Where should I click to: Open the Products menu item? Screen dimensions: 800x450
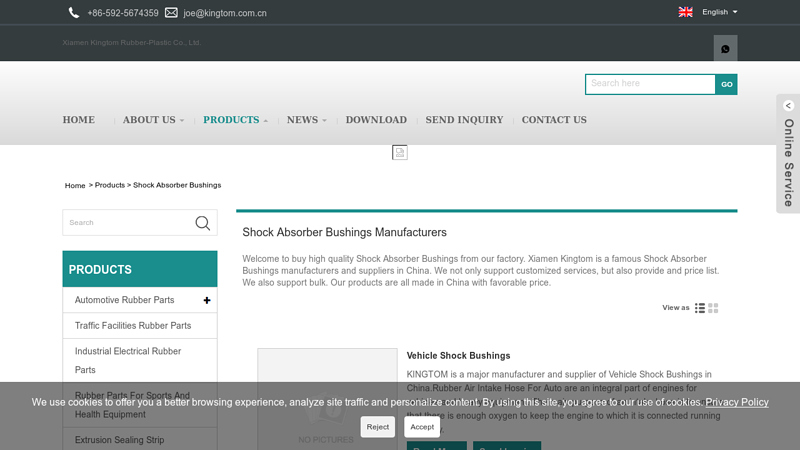tap(231, 120)
